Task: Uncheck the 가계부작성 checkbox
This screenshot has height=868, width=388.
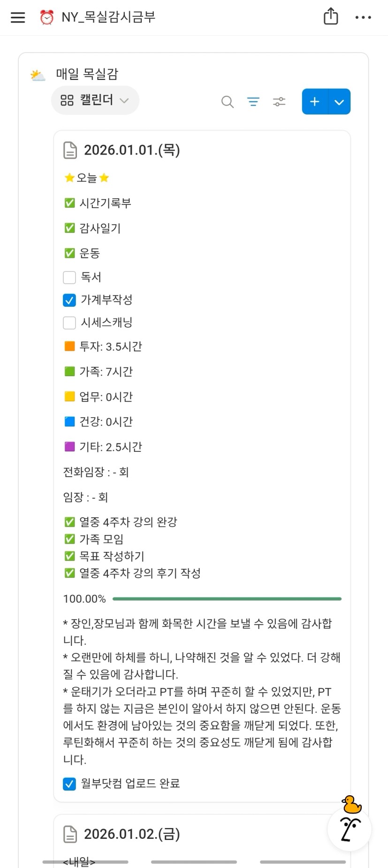Action: point(69,300)
